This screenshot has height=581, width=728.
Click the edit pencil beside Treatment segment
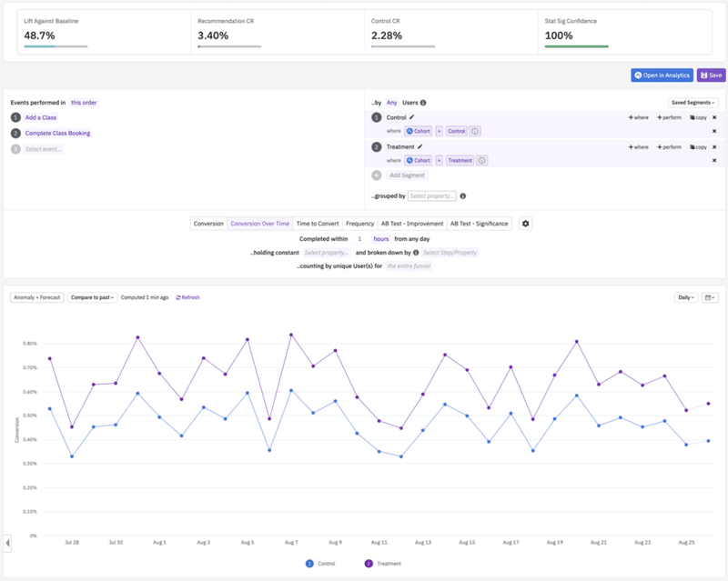[420, 146]
